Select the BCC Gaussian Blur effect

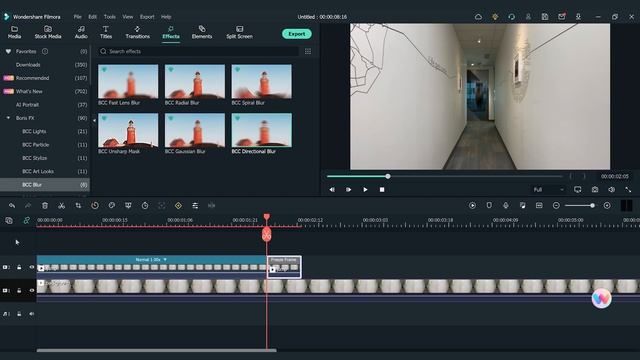click(195, 130)
